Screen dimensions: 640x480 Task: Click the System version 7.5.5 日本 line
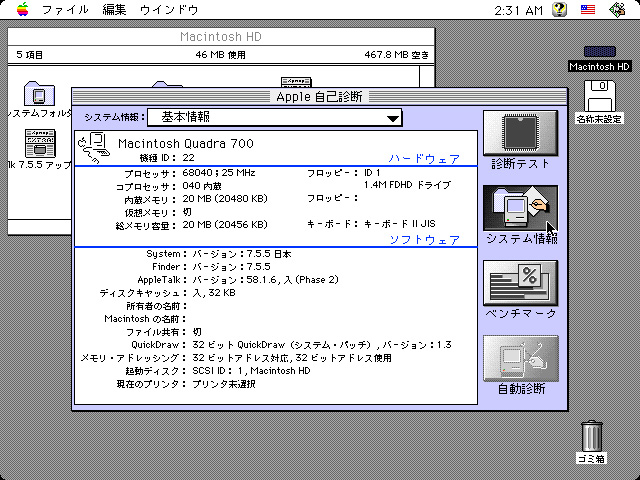point(242,254)
